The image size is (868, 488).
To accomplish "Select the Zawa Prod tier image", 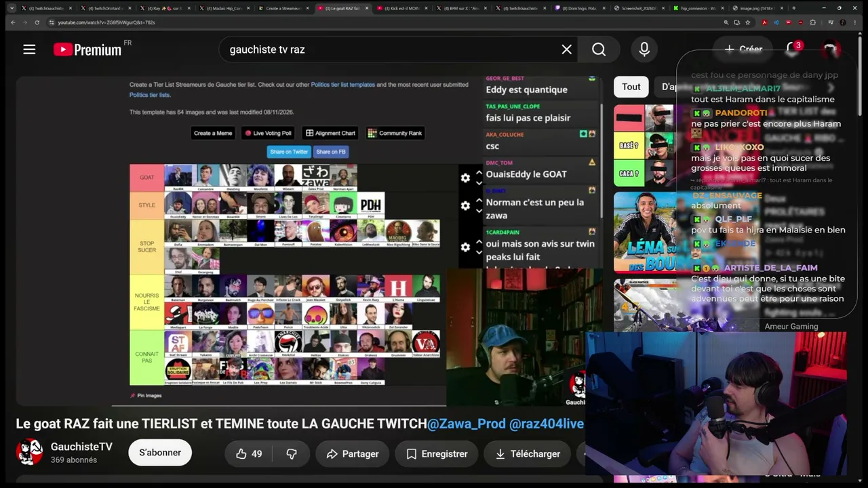I will 315,178.
